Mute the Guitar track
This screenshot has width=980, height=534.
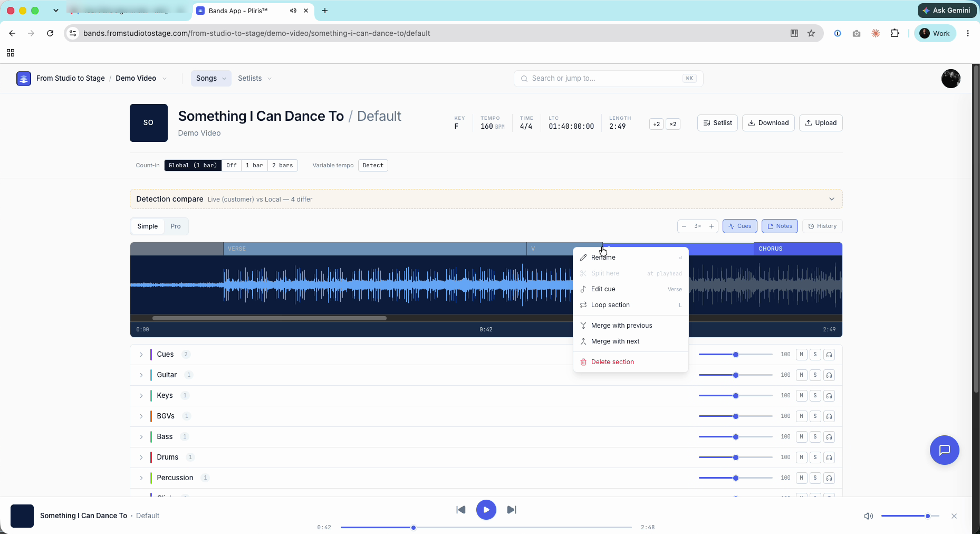(801, 375)
